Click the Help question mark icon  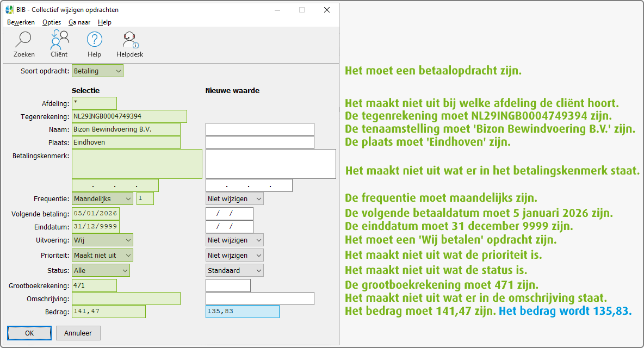pyautogui.click(x=94, y=40)
